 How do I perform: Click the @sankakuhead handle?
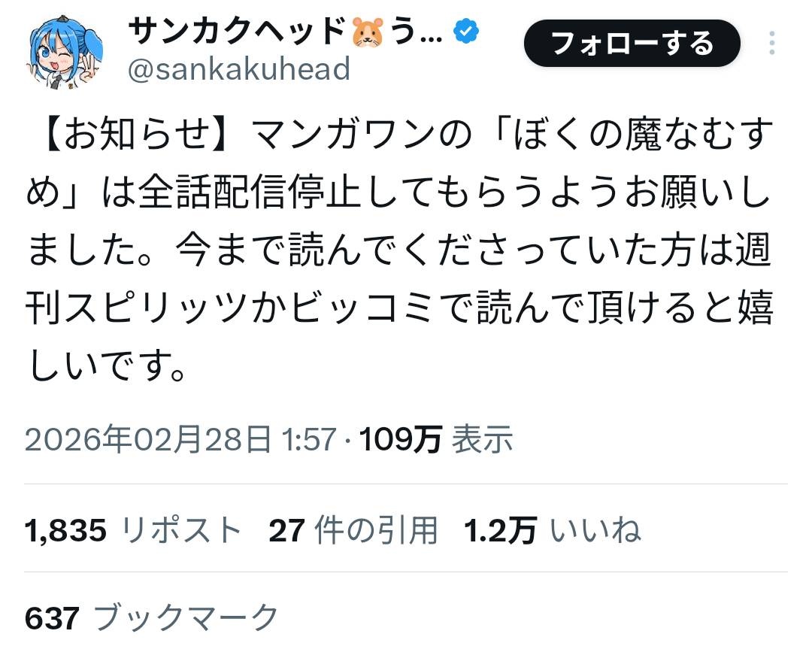(x=239, y=69)
